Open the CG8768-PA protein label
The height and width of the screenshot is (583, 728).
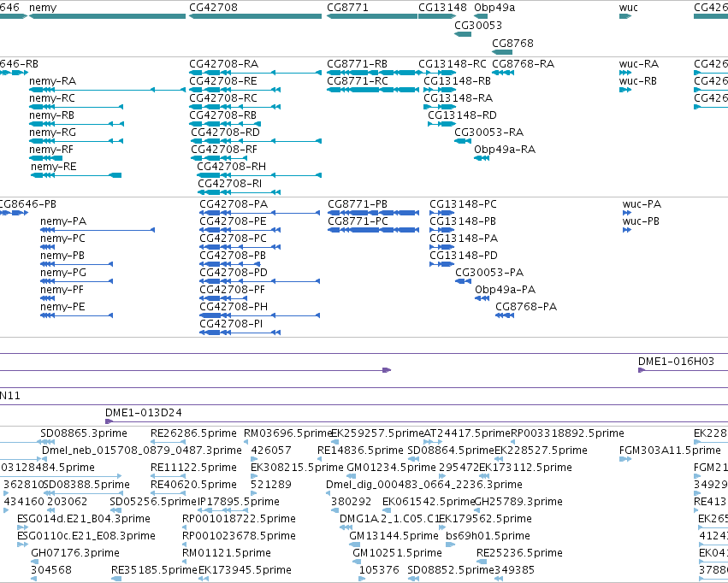(x=526, y=307)
